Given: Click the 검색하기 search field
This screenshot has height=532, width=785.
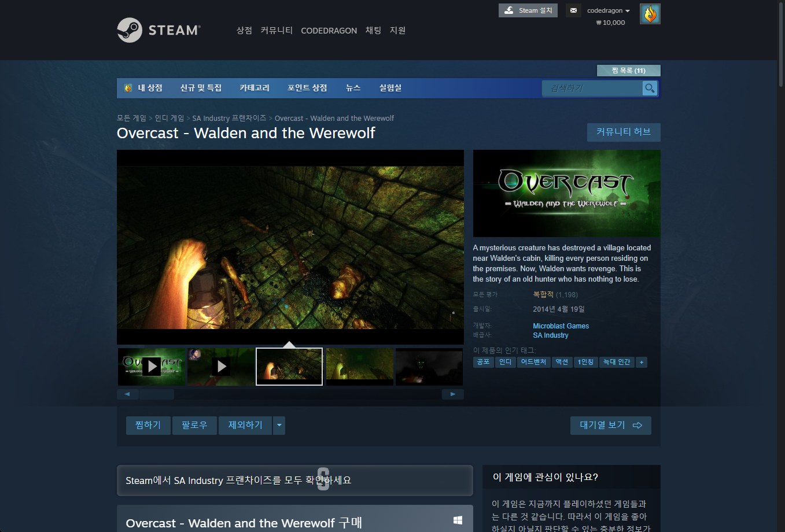Looking at the screenshot, I should pos(592,88).
